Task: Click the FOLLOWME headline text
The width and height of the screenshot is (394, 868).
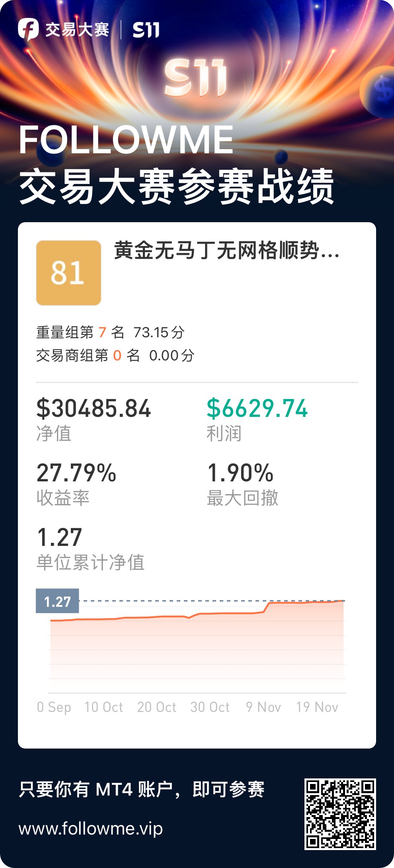Action: coord(126,139)
